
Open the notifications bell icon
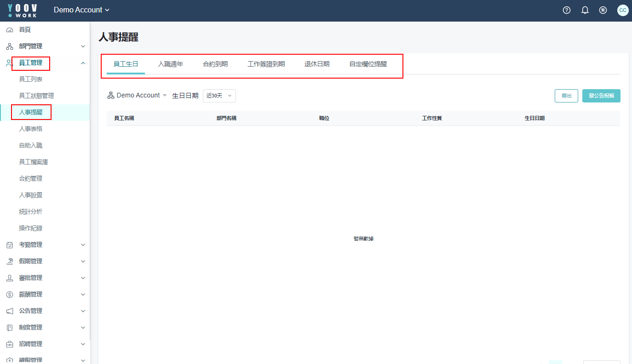[585, 10]
